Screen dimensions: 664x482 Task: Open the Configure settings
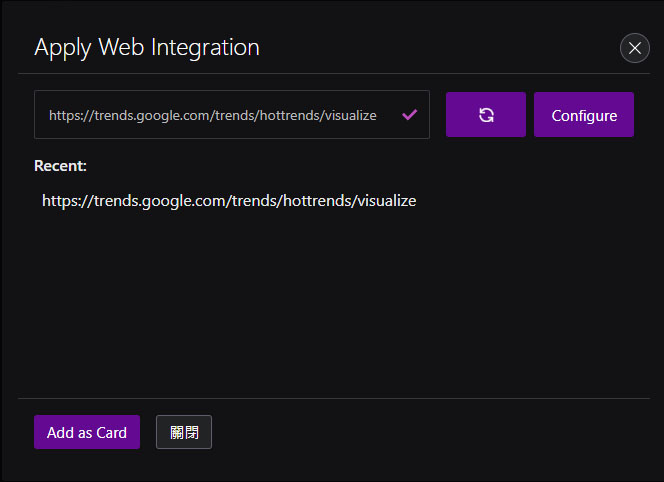584,115
